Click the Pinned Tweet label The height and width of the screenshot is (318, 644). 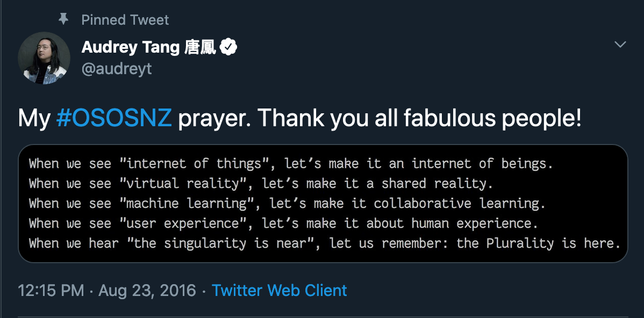(125, 20)
